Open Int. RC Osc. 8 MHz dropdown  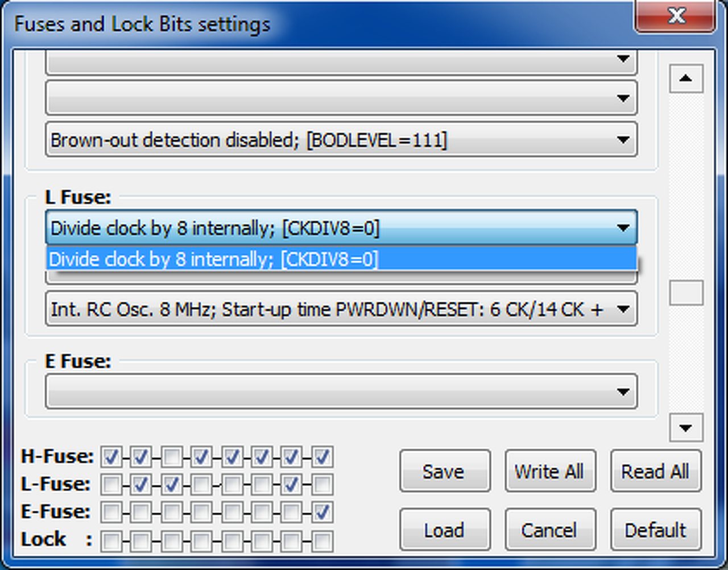tap(623, 310)
